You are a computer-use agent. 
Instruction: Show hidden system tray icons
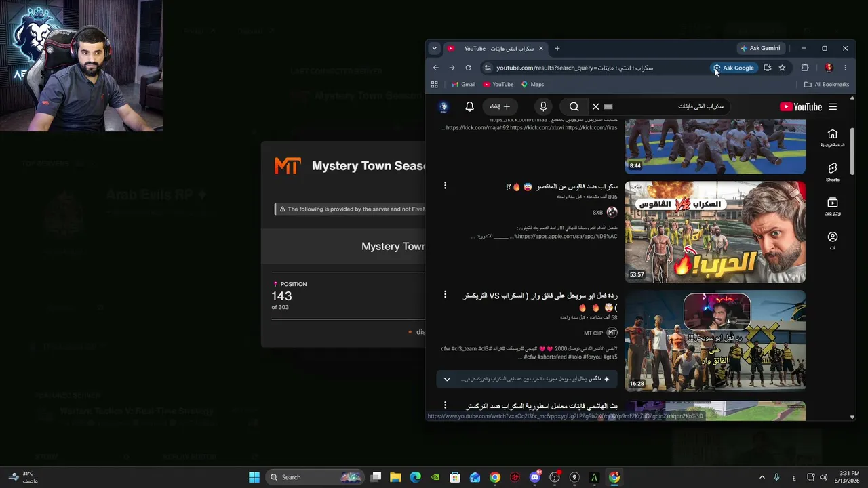coord(762,477)
